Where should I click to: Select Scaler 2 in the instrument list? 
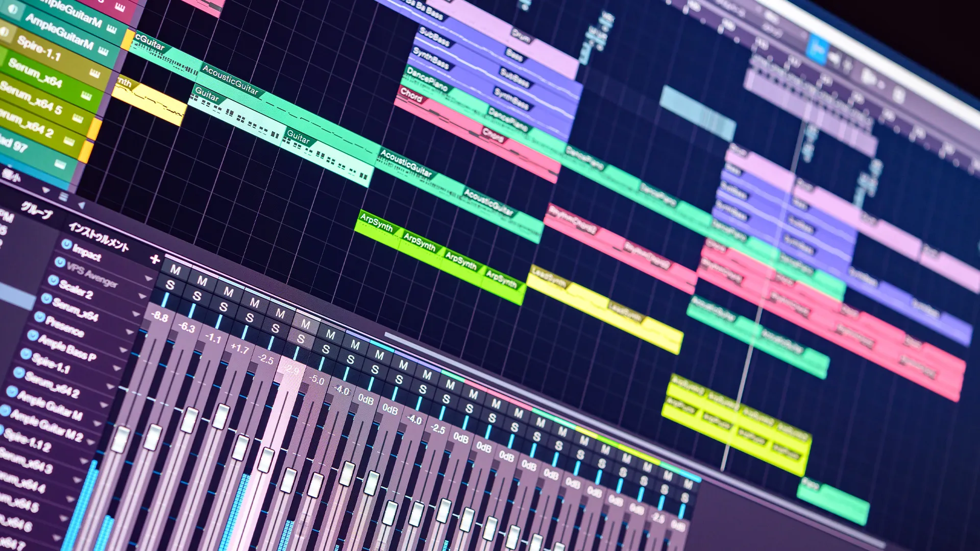tap(76, 289)
